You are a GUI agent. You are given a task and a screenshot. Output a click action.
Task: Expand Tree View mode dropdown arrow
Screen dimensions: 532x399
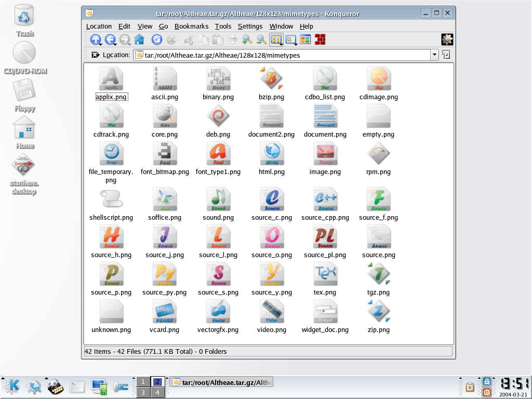(296, 45)
